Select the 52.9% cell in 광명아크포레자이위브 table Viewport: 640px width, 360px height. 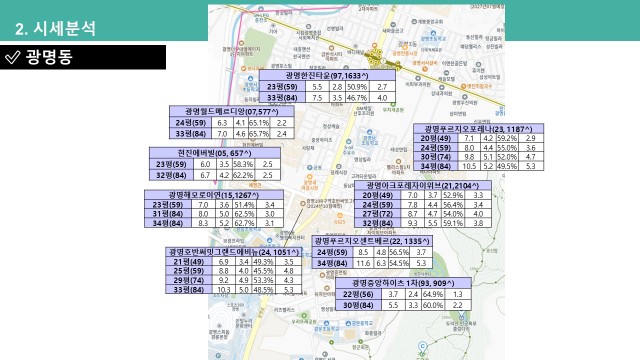coord(453,195)
